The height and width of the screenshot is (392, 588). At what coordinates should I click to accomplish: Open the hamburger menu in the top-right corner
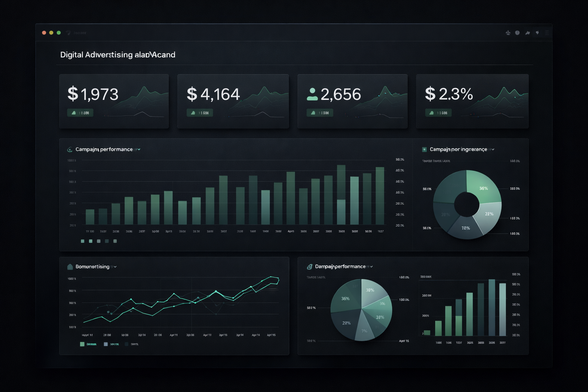pos(547,33)
